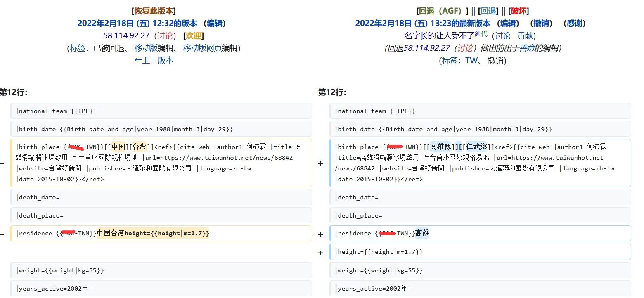Viewport: 644px width, 298px height.
Task: Open user page 名字长的让人受不了
Action: point(439,36)
